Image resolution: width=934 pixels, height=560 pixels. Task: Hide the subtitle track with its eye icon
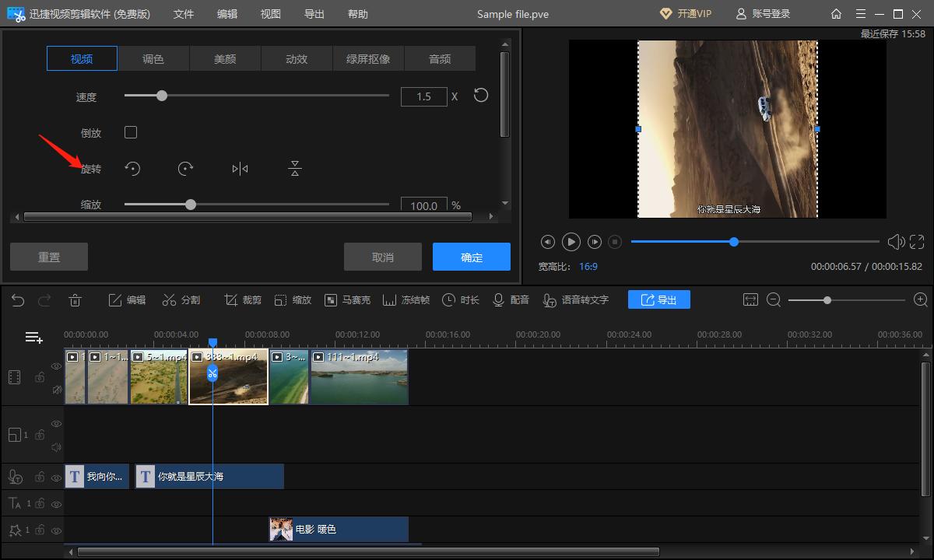click(x=56, y=478)
